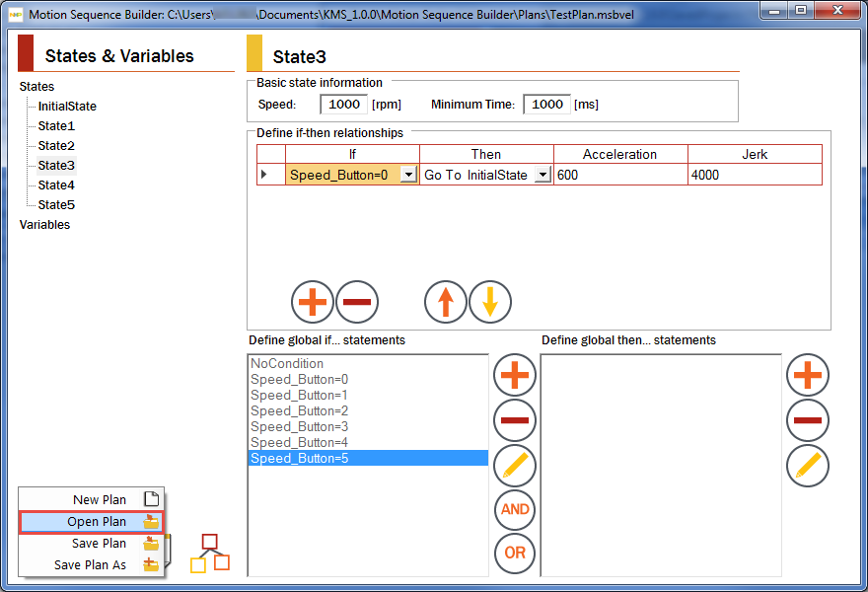
Task: Select NoCondition in global if list
Action: [x=368, y=363]
